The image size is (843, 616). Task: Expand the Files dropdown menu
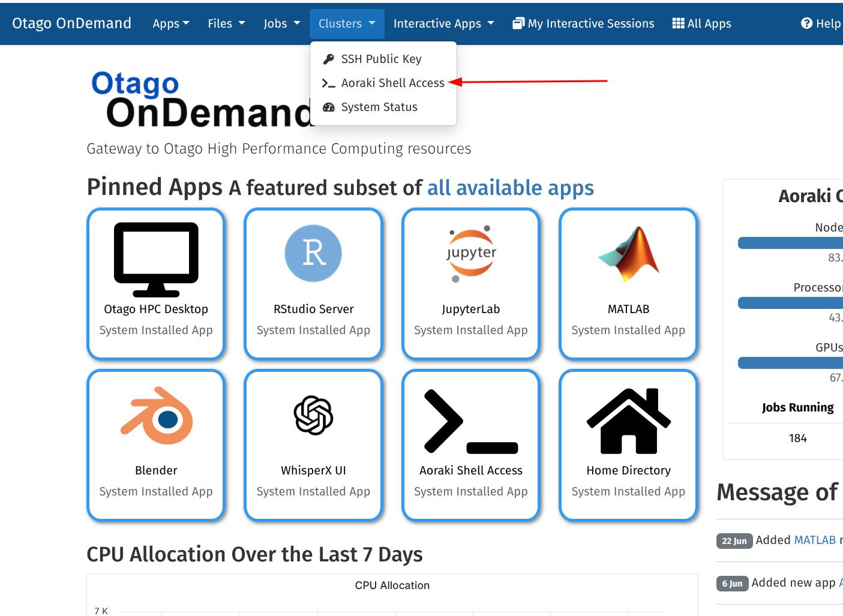point(226,23)
